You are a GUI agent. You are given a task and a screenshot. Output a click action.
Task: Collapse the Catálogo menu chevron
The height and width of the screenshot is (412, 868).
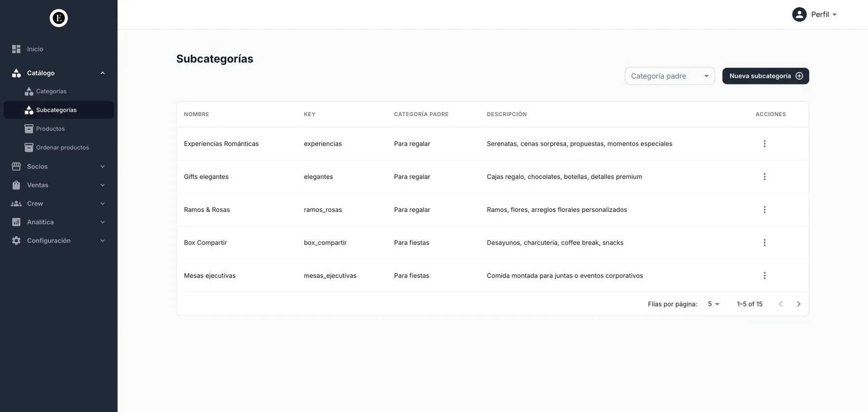point(103,73)
